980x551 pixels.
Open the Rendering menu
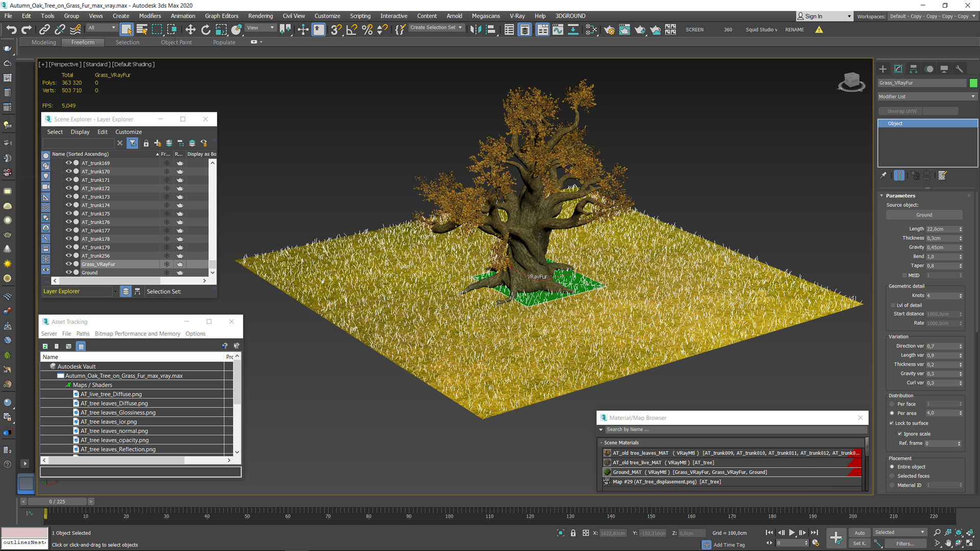(x=260, y=15)
